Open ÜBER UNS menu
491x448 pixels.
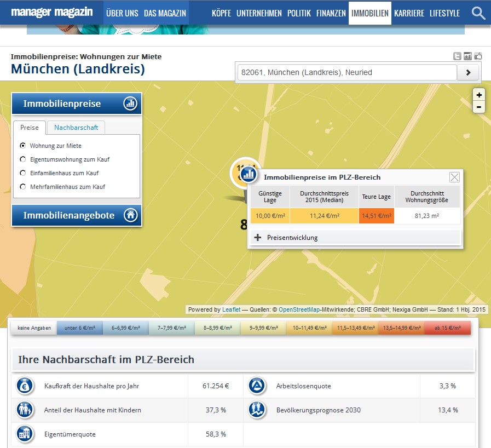122,13
